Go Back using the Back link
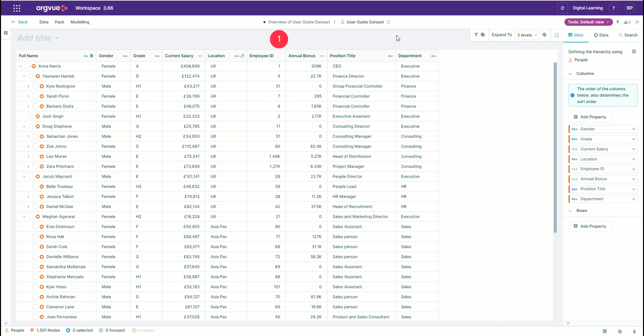Viewport: 644px width, 336px height. point(19,22)
